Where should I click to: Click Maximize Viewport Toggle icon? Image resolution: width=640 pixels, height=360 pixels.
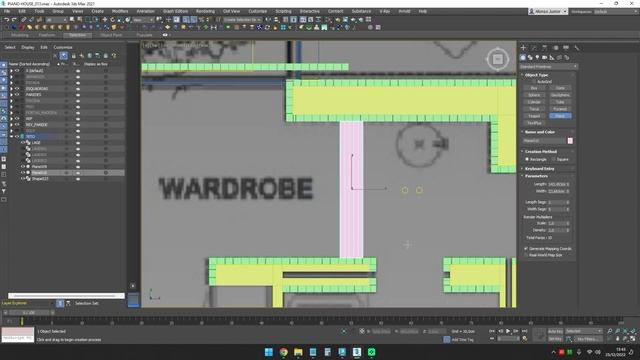633,339
